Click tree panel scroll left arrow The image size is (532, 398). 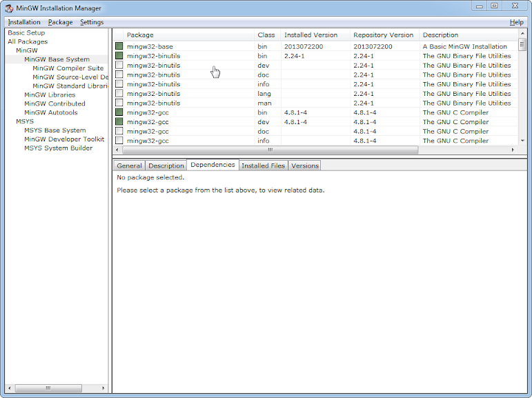[10, 388]
